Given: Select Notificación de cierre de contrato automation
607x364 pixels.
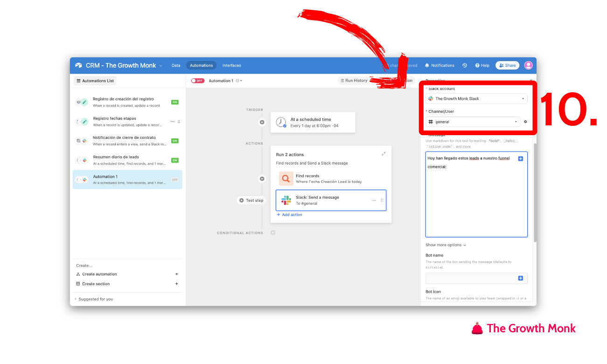Looking at the screenshot, I should (x=127, y=141).
